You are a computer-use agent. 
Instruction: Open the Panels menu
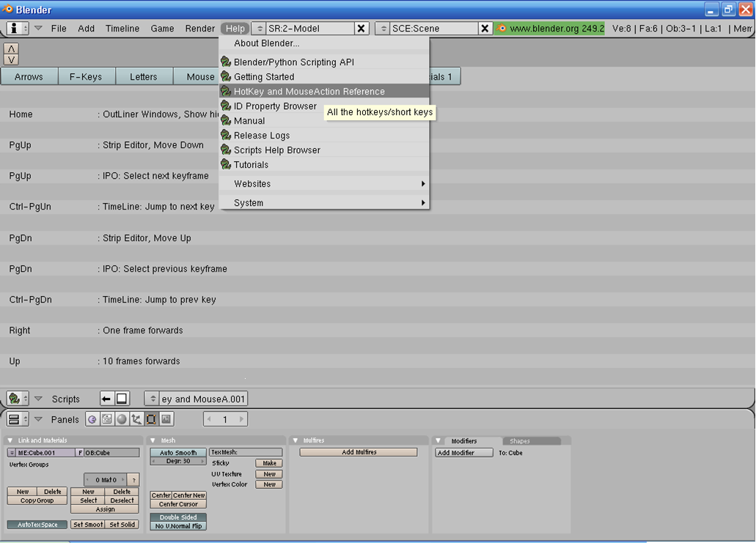coord(65,420)
